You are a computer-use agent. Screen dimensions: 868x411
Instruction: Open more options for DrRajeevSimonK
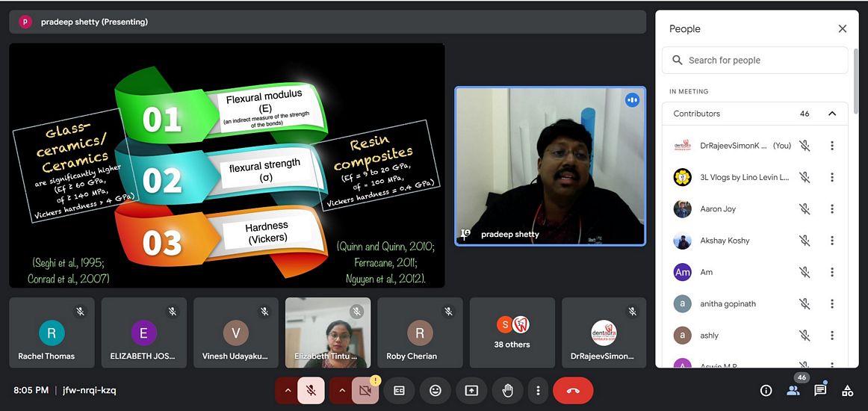point(831,146)
